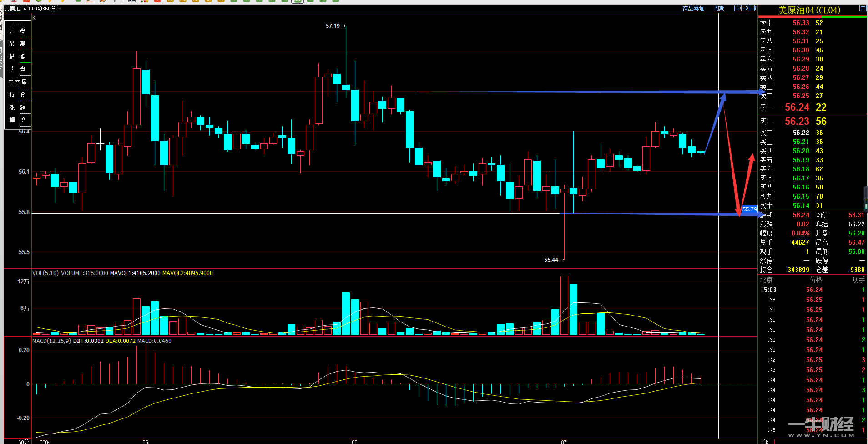Click the red-green buy/sell ratio bar
The height and width of the screenshot is (444, 868).
(812, 17)
